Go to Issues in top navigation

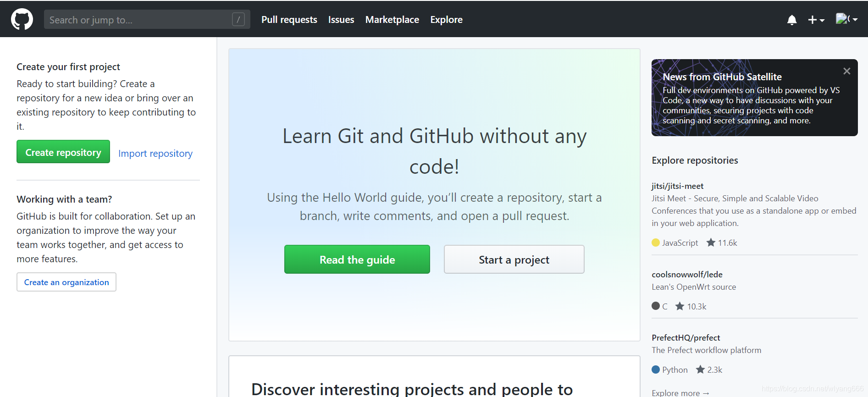pyautogui.click(x=341, y=20)
